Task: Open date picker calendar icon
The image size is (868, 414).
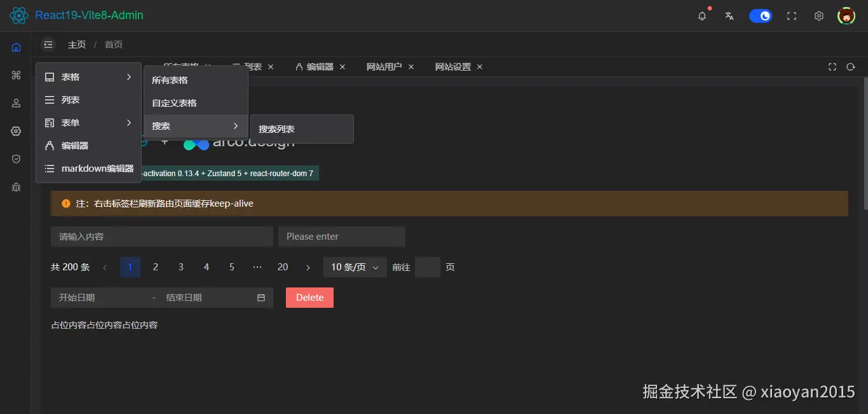Action: pyautogui.click(x=261, y=298)
